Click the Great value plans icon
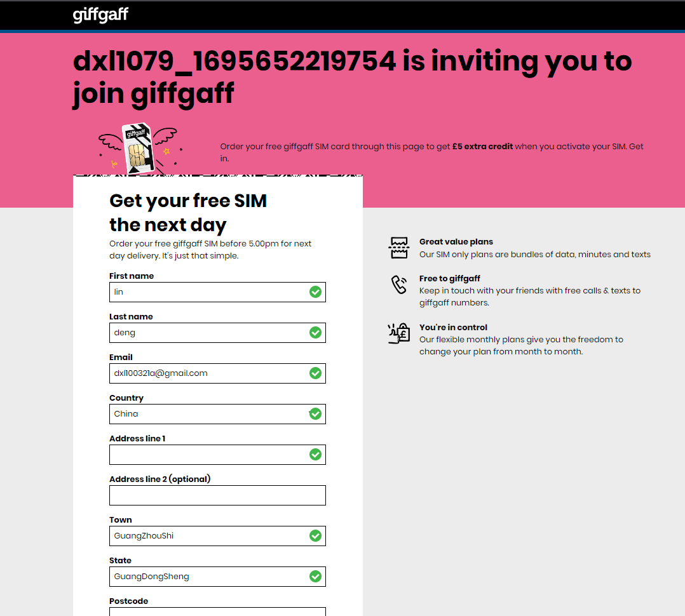685x616 pixels. (x=399, y=248)
